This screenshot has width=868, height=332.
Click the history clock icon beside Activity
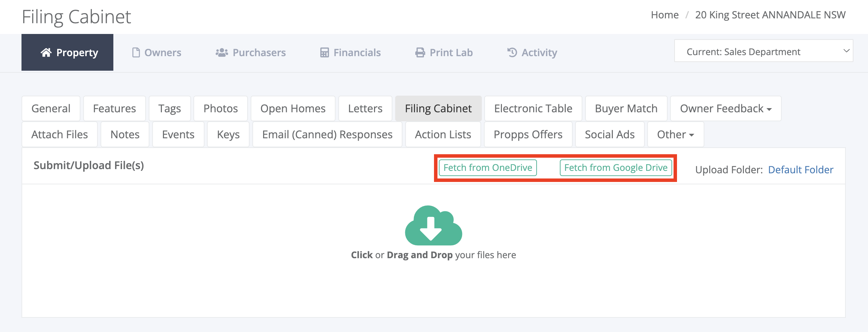click(x=512, y=52)
